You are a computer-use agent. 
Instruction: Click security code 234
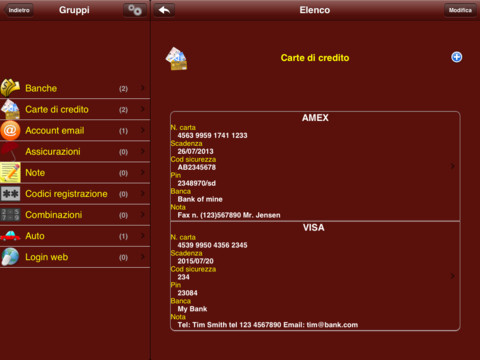(x=184, y=277)
